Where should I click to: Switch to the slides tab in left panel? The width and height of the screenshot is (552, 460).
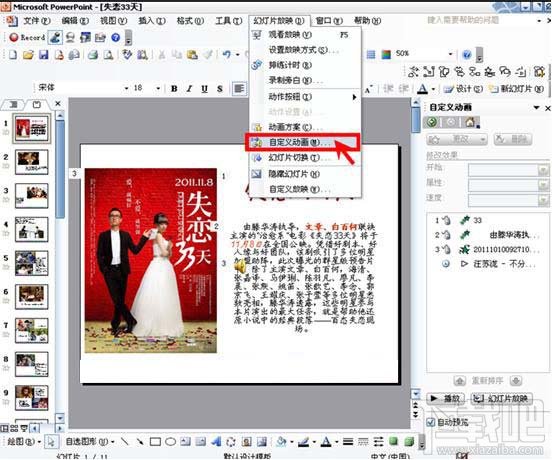point(37,105)
